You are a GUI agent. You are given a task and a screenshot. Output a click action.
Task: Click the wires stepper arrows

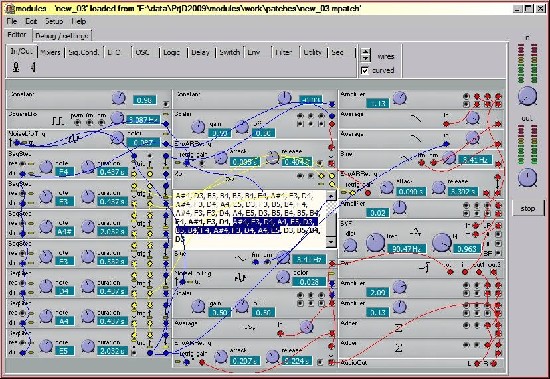click(x=365, y=55)
